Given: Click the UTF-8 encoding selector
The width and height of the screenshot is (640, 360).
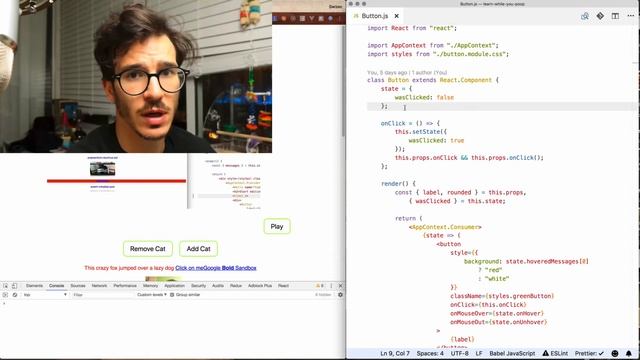Looking at the screenshot, I should pyautogui.click(x=459, y=353).
